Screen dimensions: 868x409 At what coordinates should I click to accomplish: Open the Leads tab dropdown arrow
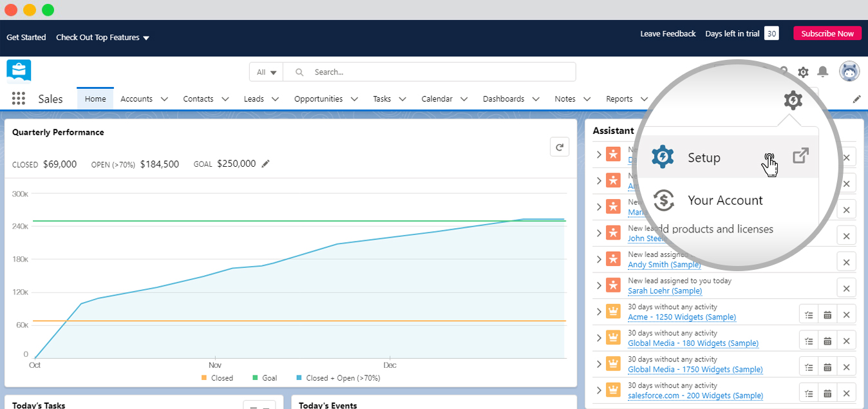[x=275, y=99]
